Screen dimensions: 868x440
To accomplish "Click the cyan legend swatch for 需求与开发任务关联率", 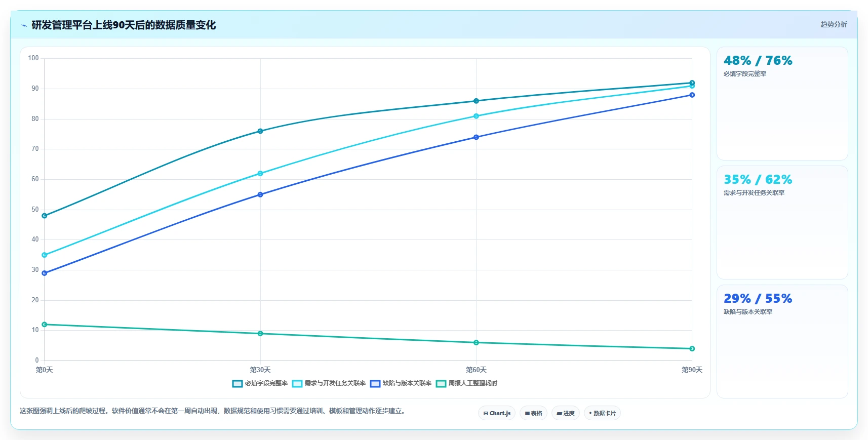I will (x=297, y=384).
